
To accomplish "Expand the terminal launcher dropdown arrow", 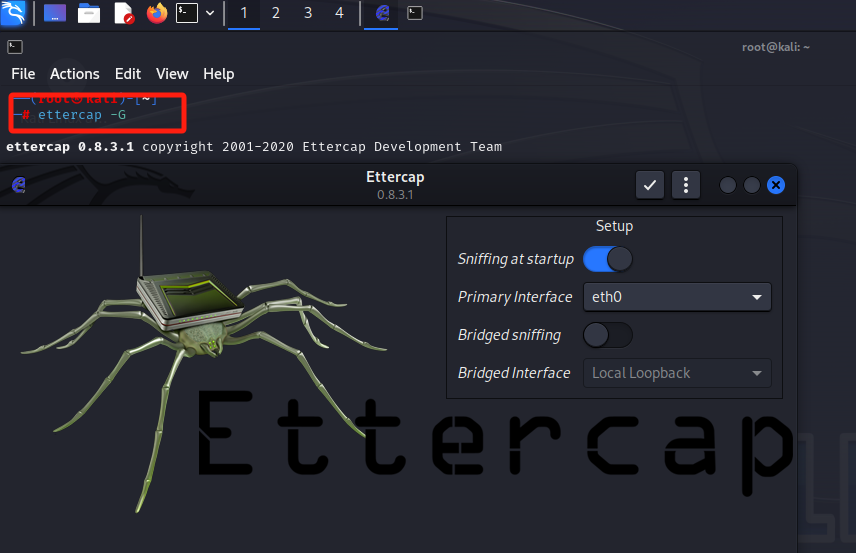I will (x=210, y=13).
